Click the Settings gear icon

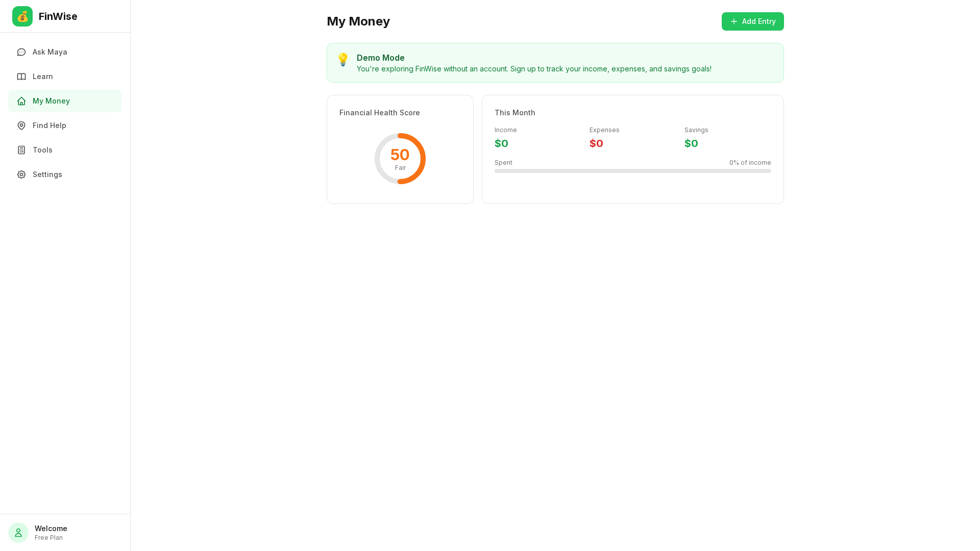point(21,174)
